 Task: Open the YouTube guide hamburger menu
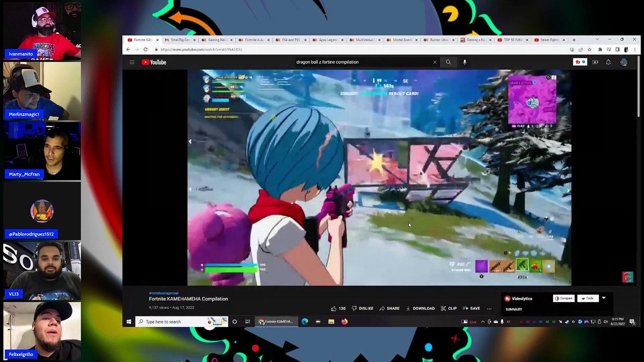132,62
